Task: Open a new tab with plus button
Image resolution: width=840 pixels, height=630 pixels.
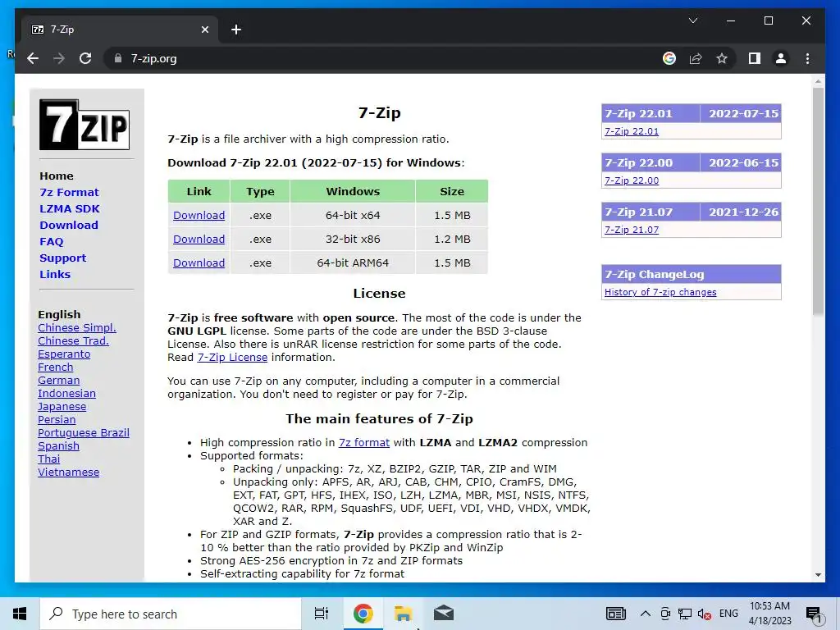Action: click(x=236, y=30)
